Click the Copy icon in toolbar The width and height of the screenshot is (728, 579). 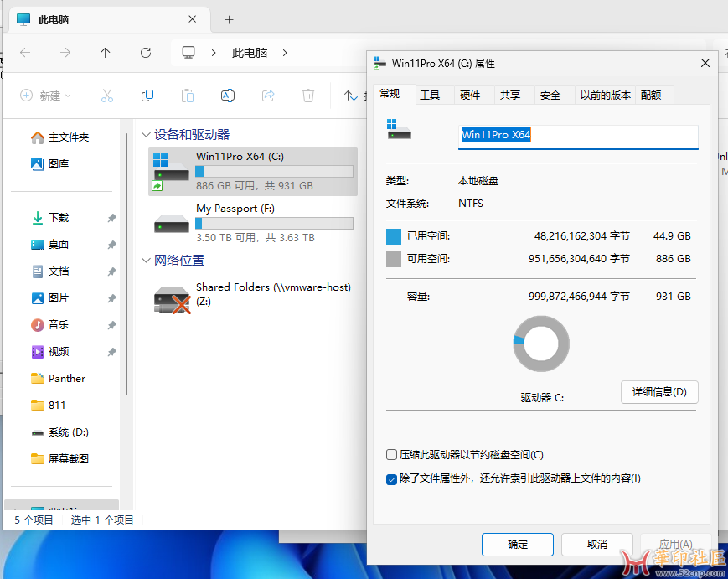coord(147,96)
